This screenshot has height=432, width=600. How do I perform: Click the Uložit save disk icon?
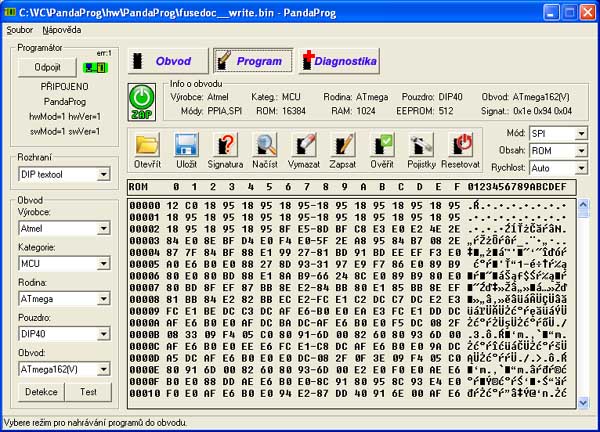pyautogui.click(x=186, y=146)
